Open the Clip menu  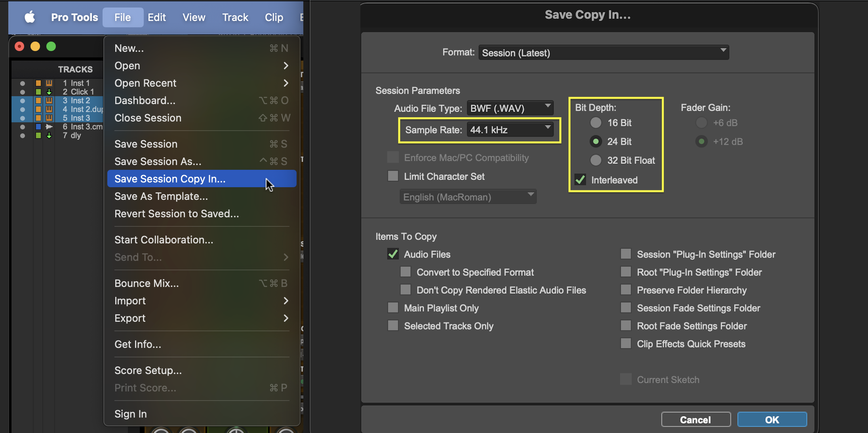(274, 17)
